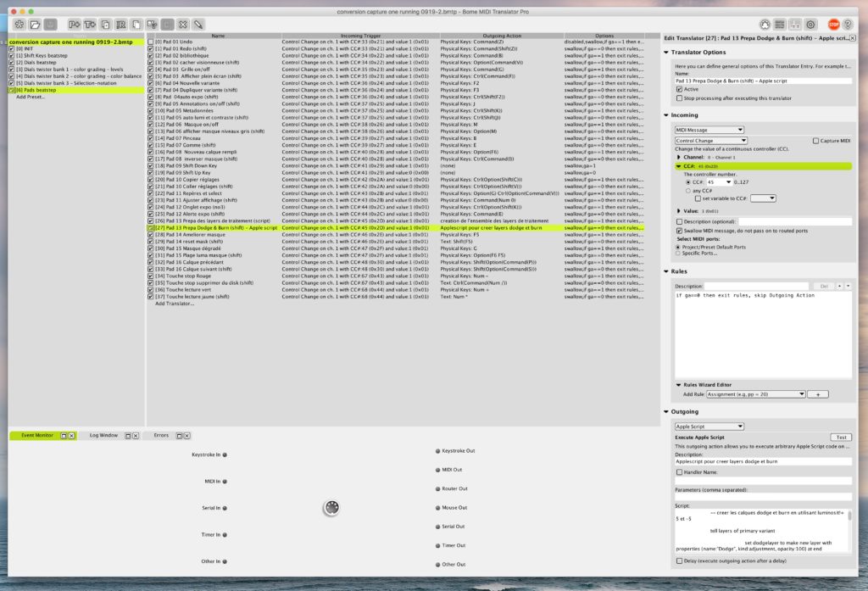Click the plus button next to Add Rule
868x591 pixels.
pos(818,394)
